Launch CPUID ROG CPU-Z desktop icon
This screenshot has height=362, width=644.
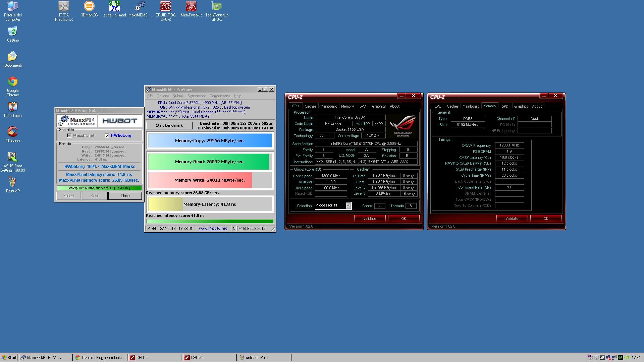click(166, 11)
